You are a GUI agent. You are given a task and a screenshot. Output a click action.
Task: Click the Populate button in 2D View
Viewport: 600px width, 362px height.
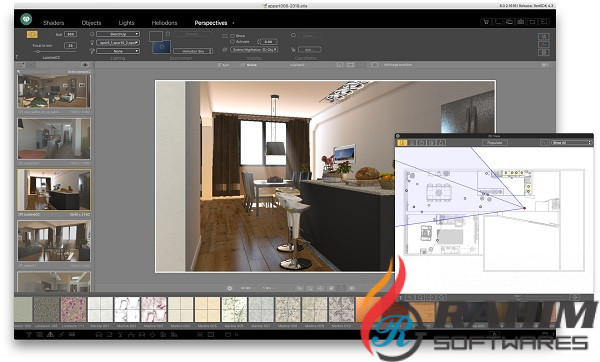tap(494, 142)
